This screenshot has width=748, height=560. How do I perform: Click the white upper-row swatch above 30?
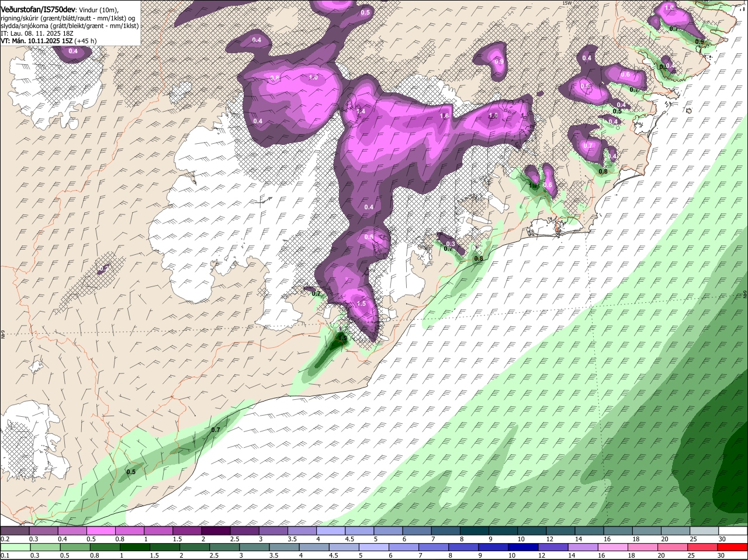click(733, 531)
